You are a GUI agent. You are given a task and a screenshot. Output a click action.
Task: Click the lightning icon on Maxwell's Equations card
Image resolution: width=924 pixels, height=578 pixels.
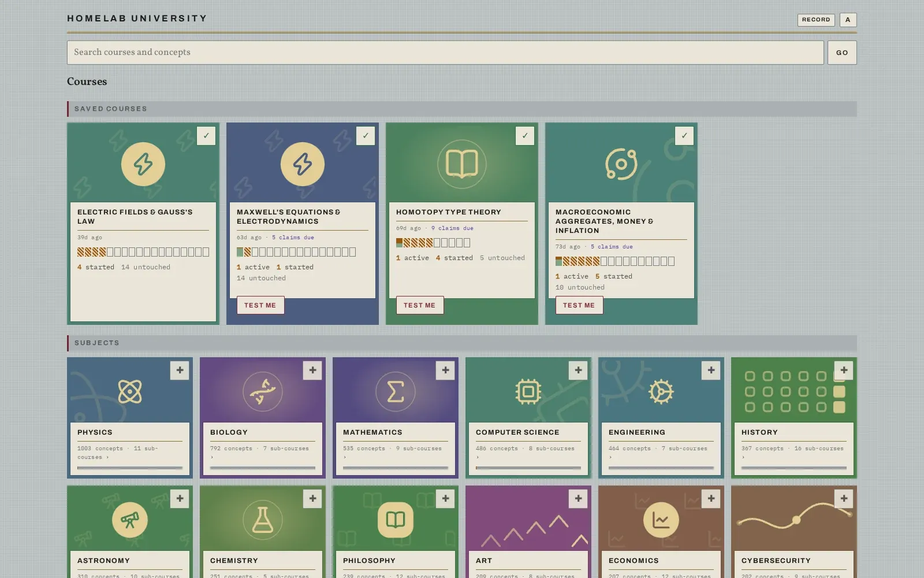pyautogui.click(x=303, y=164)
